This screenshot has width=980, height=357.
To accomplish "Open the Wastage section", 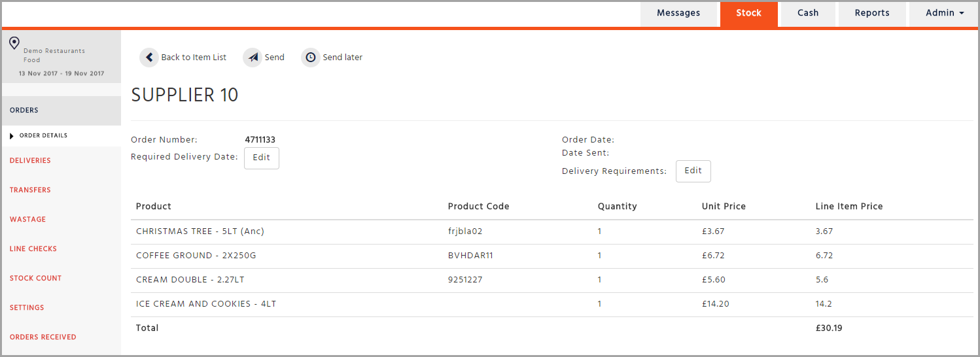I will click(27, 220).
